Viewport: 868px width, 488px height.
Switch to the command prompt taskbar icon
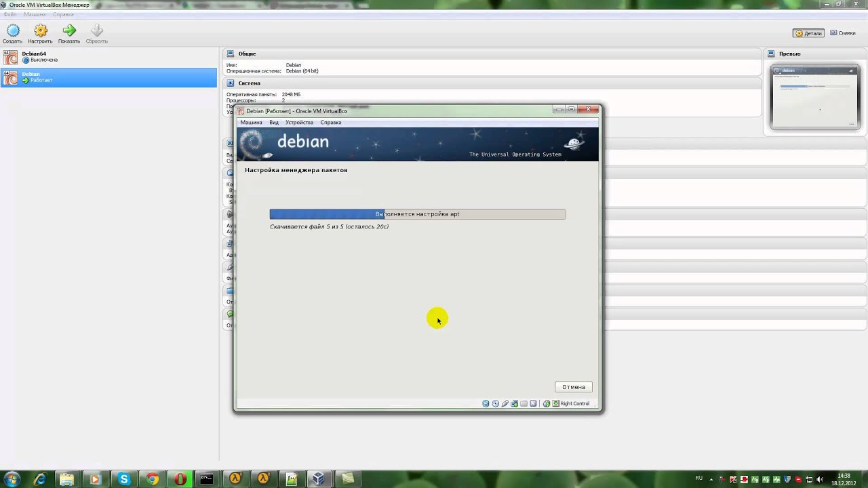(207, 479)
